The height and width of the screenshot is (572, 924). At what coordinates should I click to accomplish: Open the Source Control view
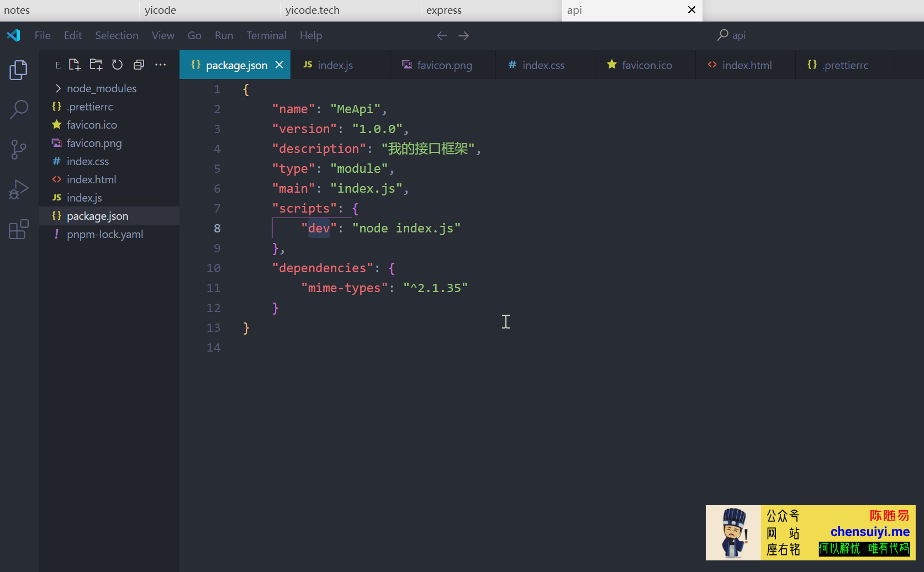19,150
